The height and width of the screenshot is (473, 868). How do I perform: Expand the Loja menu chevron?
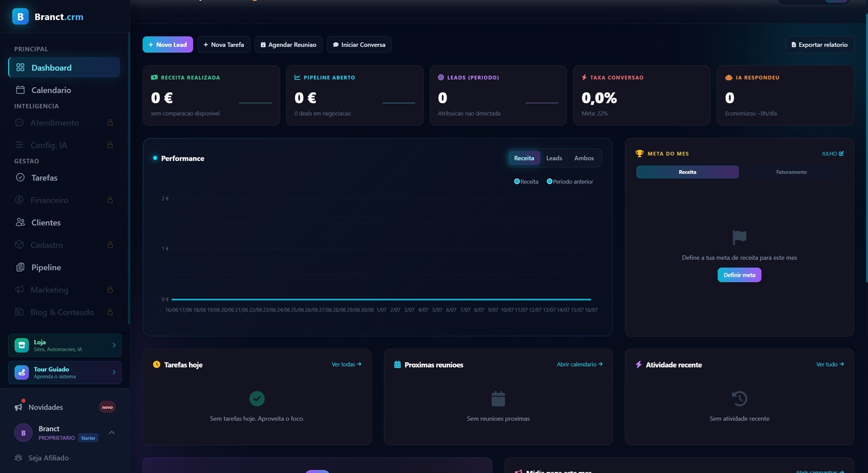click(114, 345)
